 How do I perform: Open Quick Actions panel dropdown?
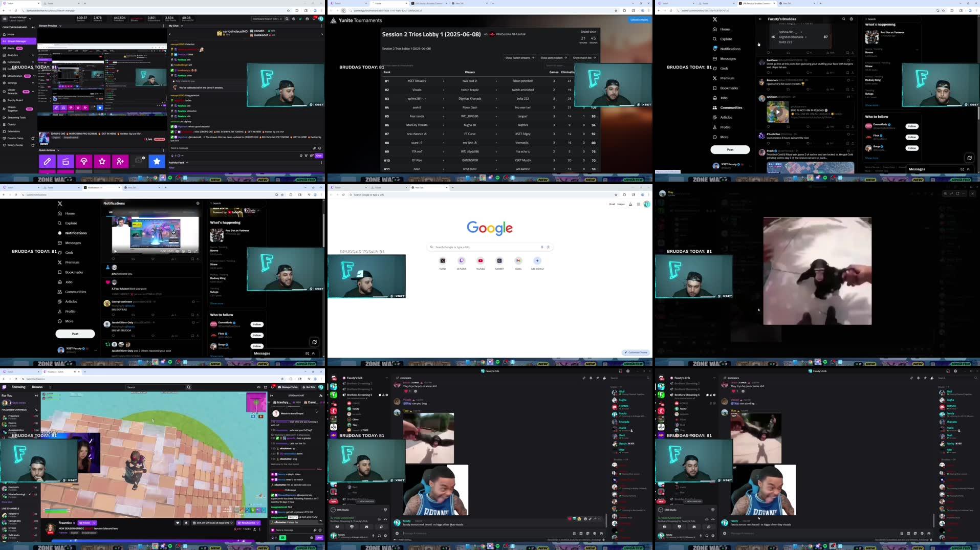58,150
